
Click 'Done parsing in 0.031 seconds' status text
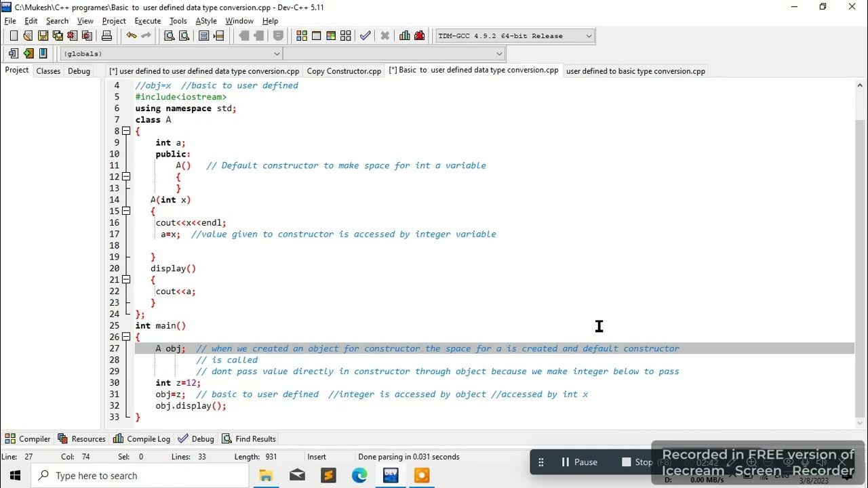409,457
